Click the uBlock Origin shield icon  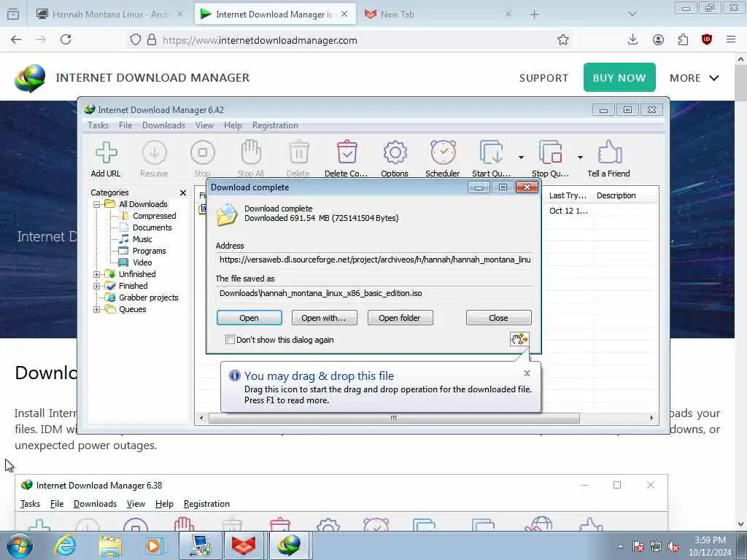[706, 39]
